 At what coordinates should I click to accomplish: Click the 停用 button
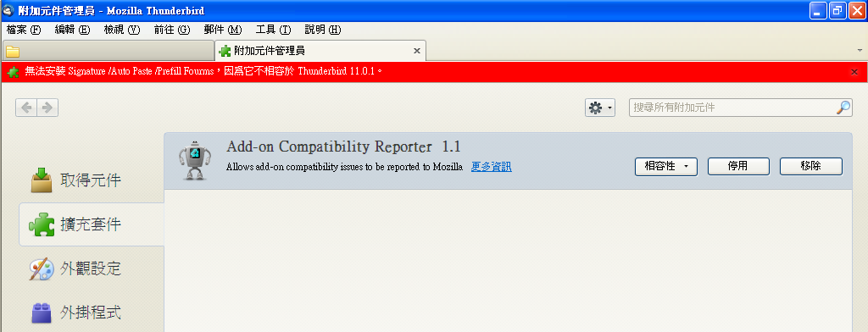(x=738, y=166)
